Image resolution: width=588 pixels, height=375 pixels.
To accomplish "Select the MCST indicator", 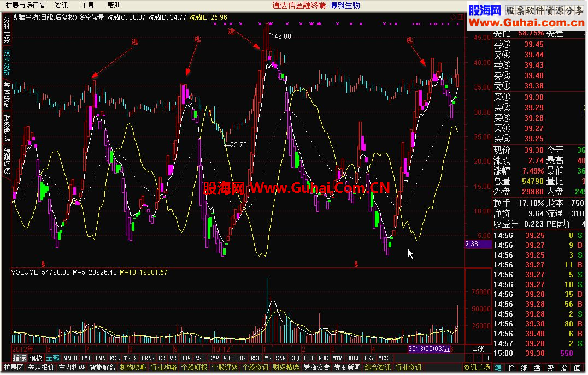I will pyautogui.click(x=385, y=358).
